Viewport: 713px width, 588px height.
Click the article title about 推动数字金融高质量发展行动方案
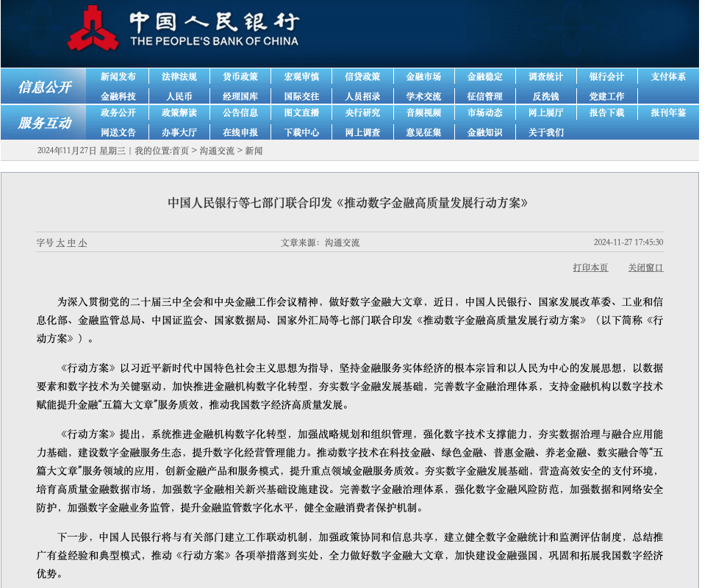coord(348,203)
